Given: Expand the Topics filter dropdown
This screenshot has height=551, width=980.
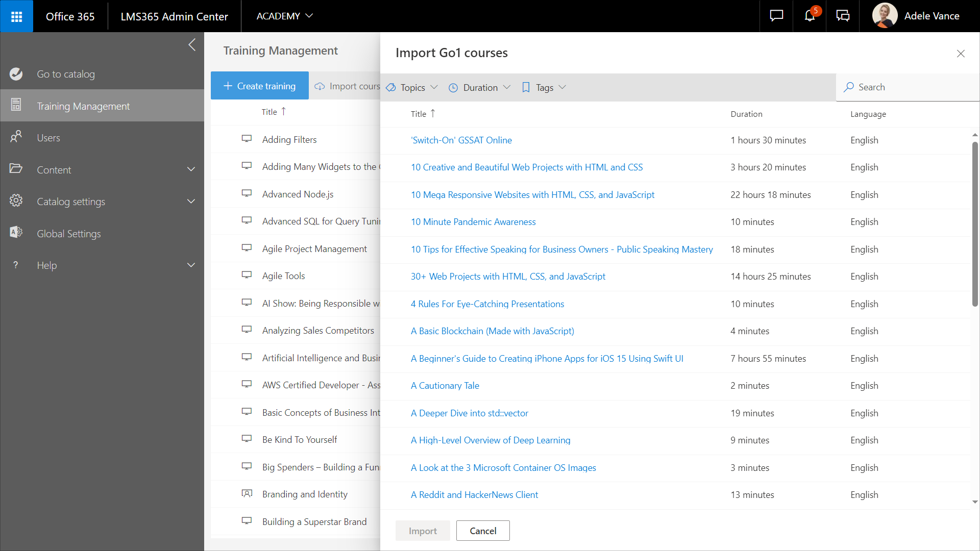Looking at the screenshot, I should point(412,87).
